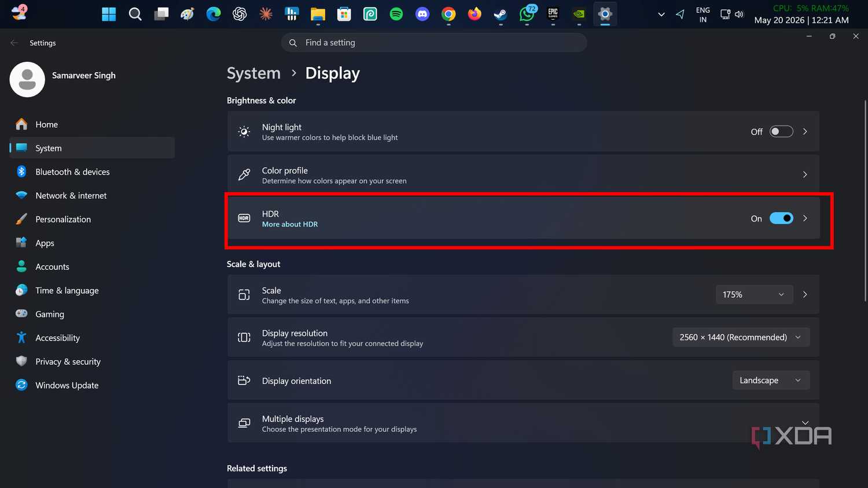Navigate to System breadcrumb
This screenshot has height=488, width=868.
coord(253,73)
